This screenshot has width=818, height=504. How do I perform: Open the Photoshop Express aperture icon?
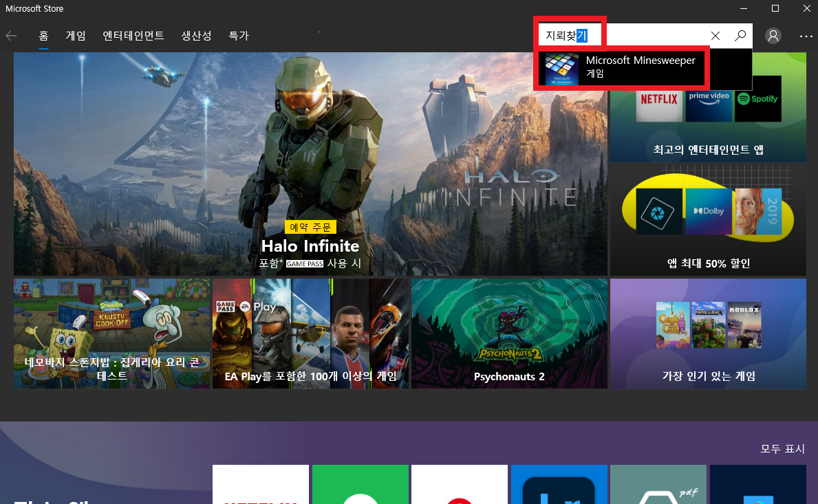pos(659,211)
